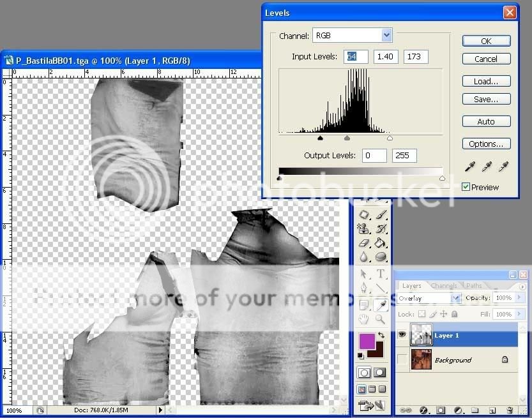Pick the black point eyedropper in Levels

(470, 167)
